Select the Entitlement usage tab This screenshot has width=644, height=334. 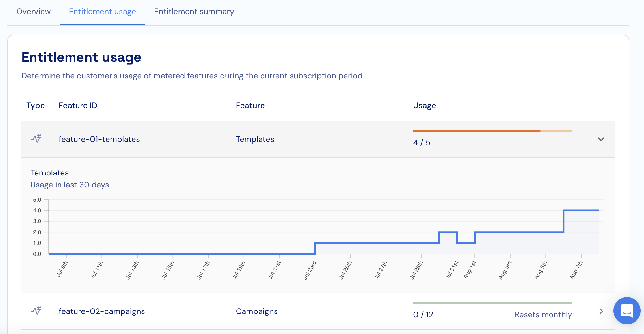coord(102,12)
